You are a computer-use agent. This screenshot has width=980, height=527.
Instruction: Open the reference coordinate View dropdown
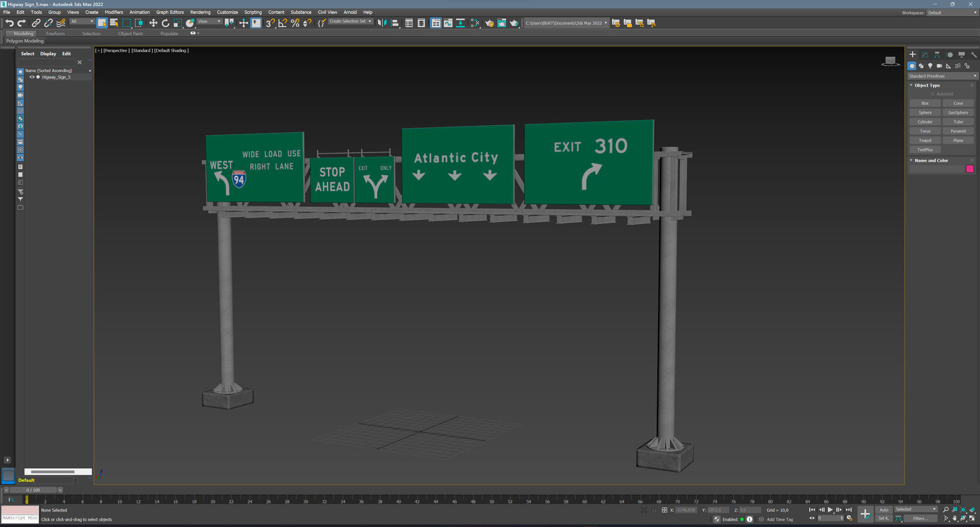209,21
